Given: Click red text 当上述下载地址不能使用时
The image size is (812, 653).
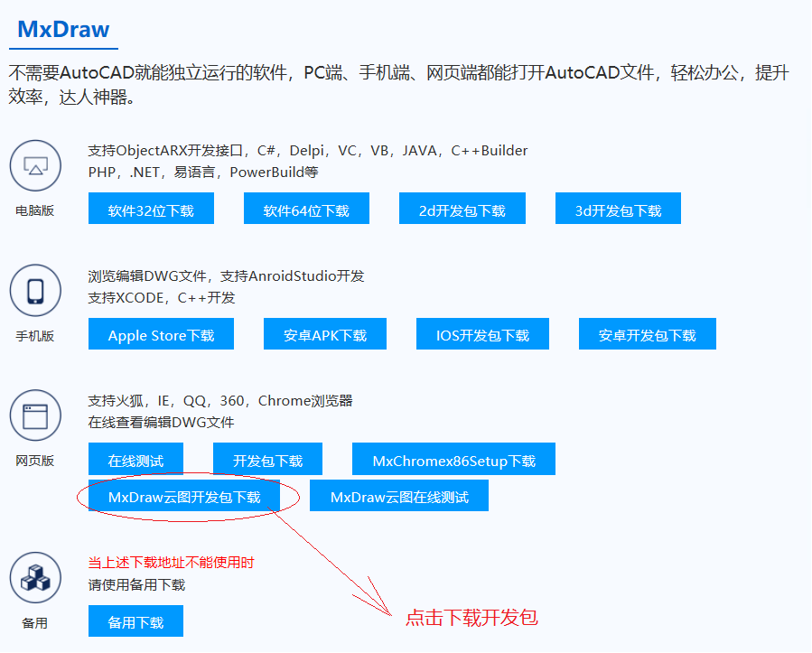Looking at the screenshot, I should point(171,563).
